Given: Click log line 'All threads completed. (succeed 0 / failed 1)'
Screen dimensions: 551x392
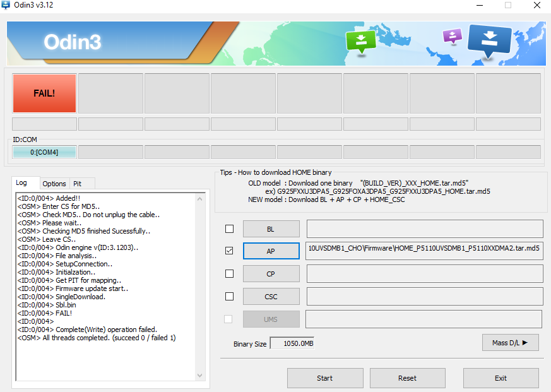Looking at the screenshot, I should tap(97, 338).
